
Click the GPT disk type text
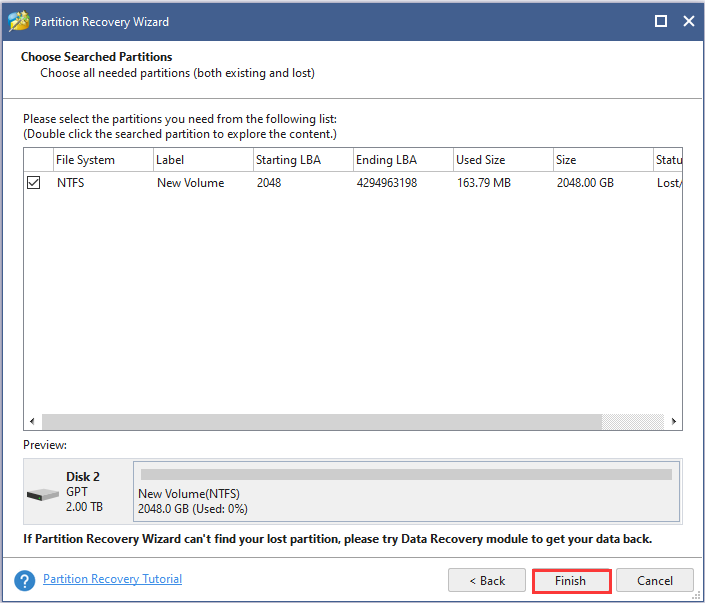point(77,491)
